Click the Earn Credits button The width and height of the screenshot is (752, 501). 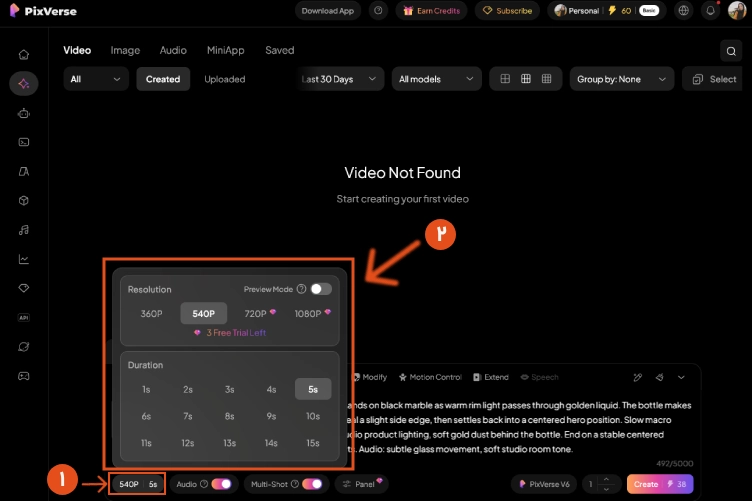tap(431, 11)
